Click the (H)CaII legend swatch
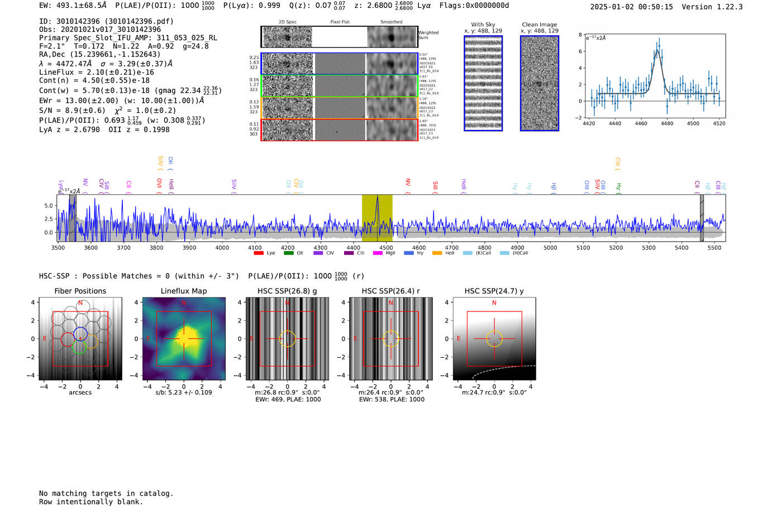Screen dimensions: 782x532 pos(504,253)
